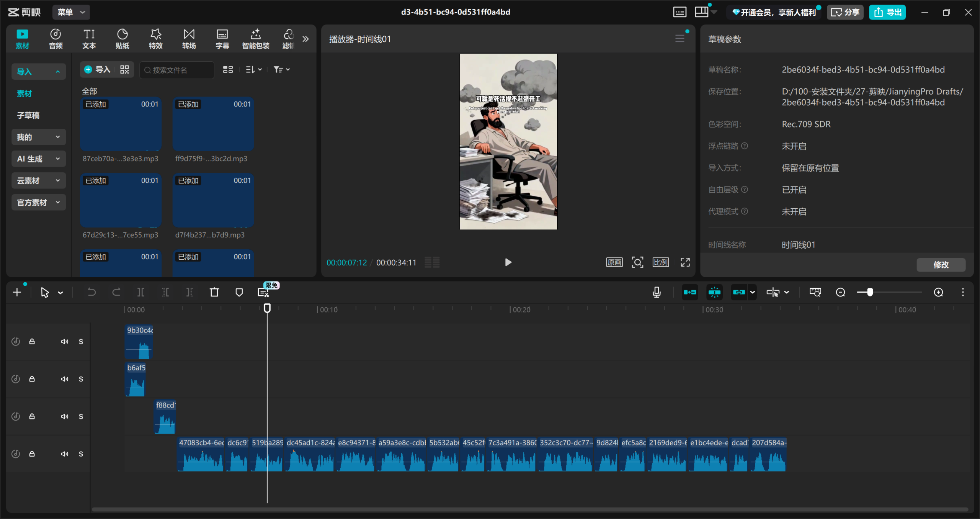Expand the 云素材 sidebar section
Image resolution: width=980 pixels, height=519 pixels.
[x=38, y=181]
